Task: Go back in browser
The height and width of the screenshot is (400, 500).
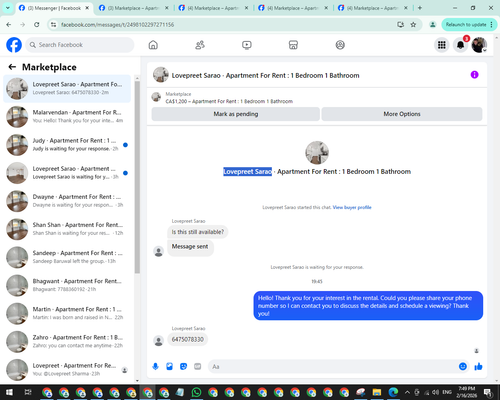Action: (9, 25)
